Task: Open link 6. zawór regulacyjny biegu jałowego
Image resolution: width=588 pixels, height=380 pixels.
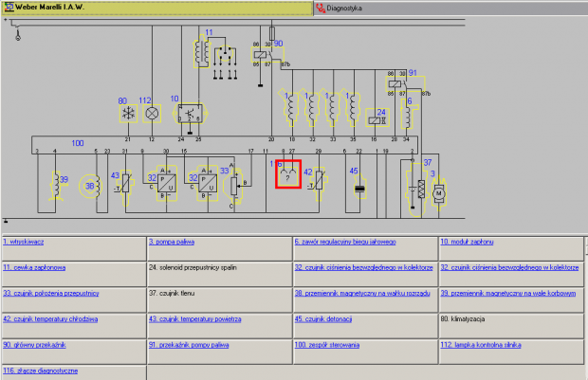Action: 345,242
